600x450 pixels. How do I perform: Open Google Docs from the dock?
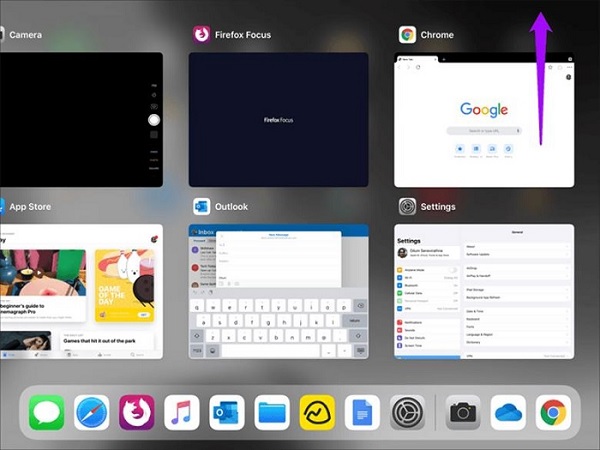(362, 412)
